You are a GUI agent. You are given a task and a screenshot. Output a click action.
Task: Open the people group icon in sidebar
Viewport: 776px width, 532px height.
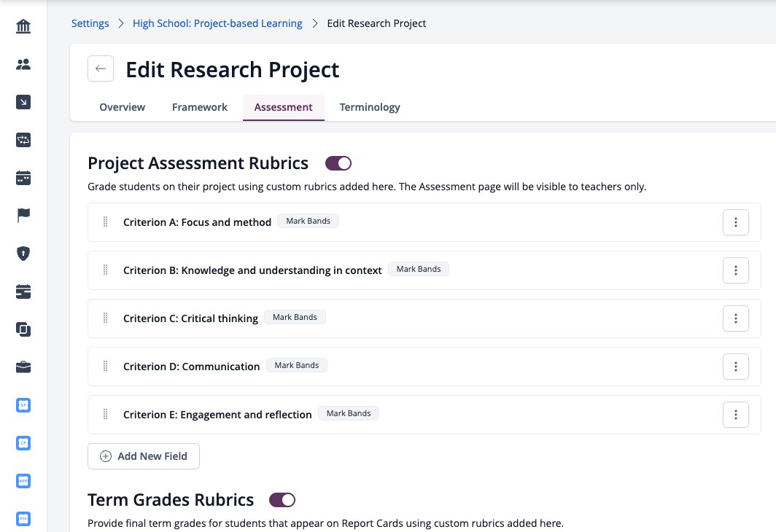[23, 64]
